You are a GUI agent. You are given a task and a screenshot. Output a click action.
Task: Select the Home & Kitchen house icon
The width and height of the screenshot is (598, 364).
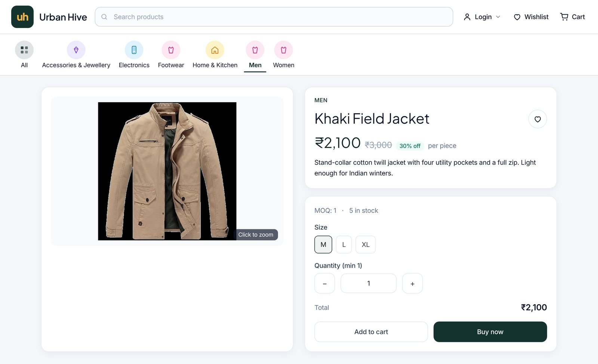coord(215,50)
